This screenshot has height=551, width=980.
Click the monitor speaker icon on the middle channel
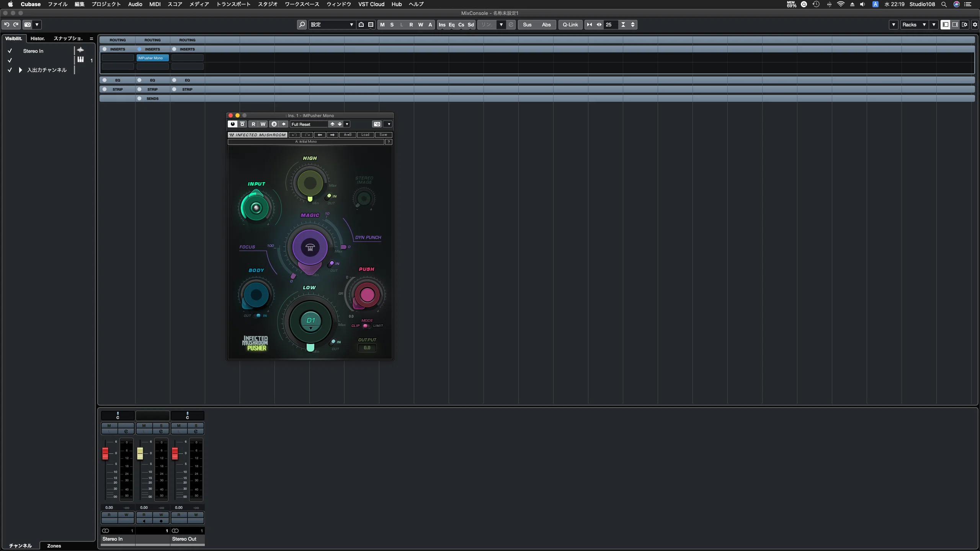[144, 521]
